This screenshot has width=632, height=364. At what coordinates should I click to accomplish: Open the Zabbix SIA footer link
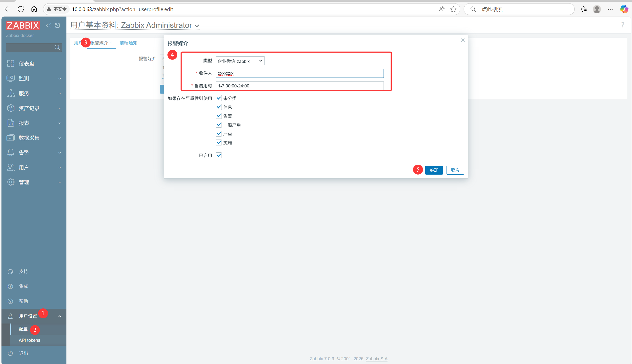pos(376,359)
